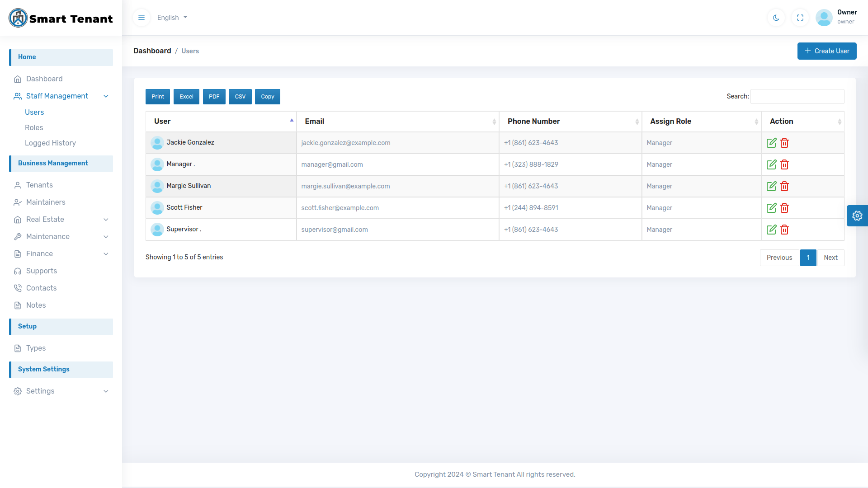Click the delete icon for Margie Sullivan
The image size is (868, 488).
784,186
